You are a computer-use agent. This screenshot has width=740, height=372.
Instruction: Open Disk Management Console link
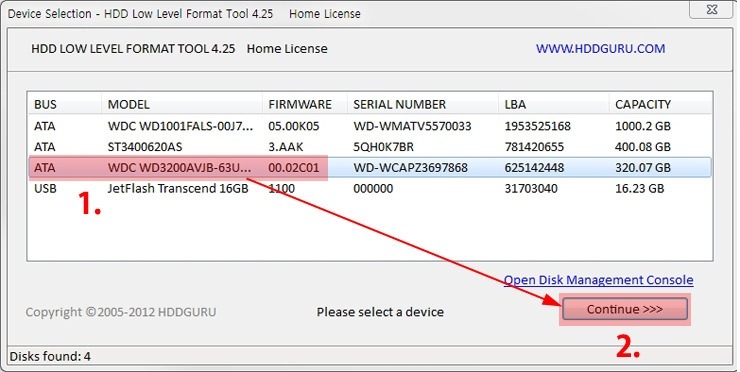598,280
